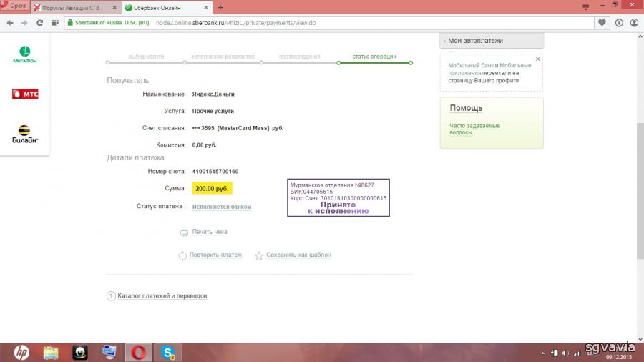This screenshot has height=362, width=644.
Task: Select the Beeline operator logo
Action: click(x=24, y=134)
